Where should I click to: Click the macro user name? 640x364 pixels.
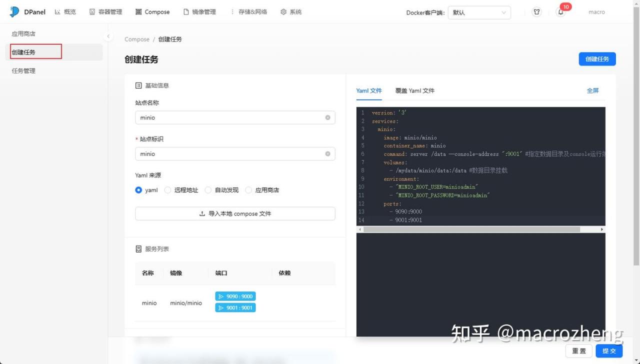click(596, 12)
